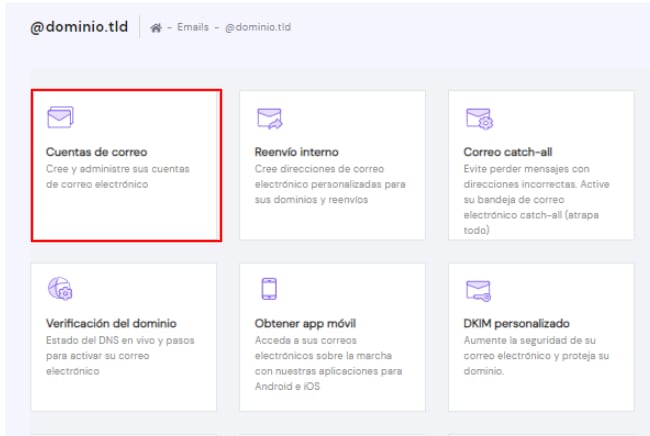
Task: Click the Correo catch-all envelope gear icon
Action: 477,120
